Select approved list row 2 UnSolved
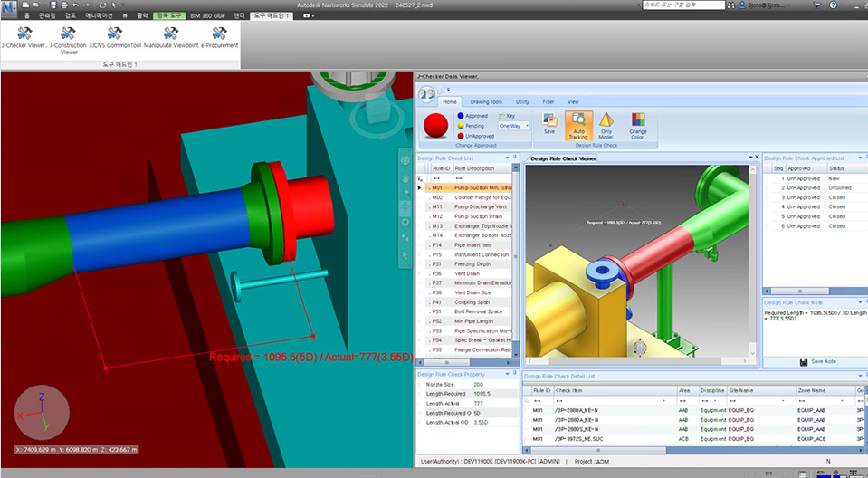Screen dimensions: 868x478 point(816,187)
